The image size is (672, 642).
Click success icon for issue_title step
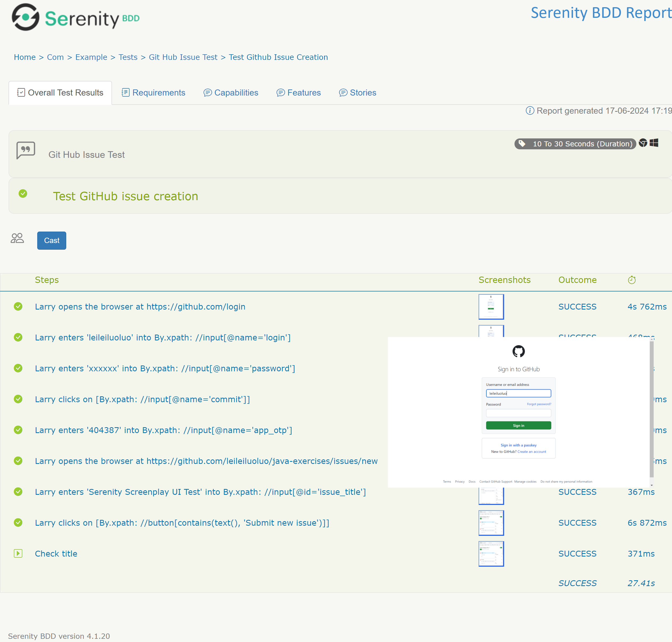click(18, 491)
